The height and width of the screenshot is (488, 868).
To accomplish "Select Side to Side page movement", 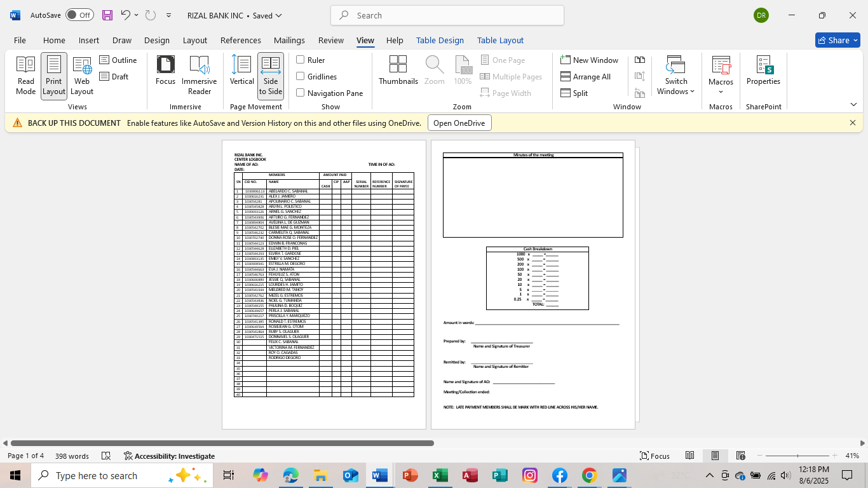I will pyautogui.click(x=271, y=75).
